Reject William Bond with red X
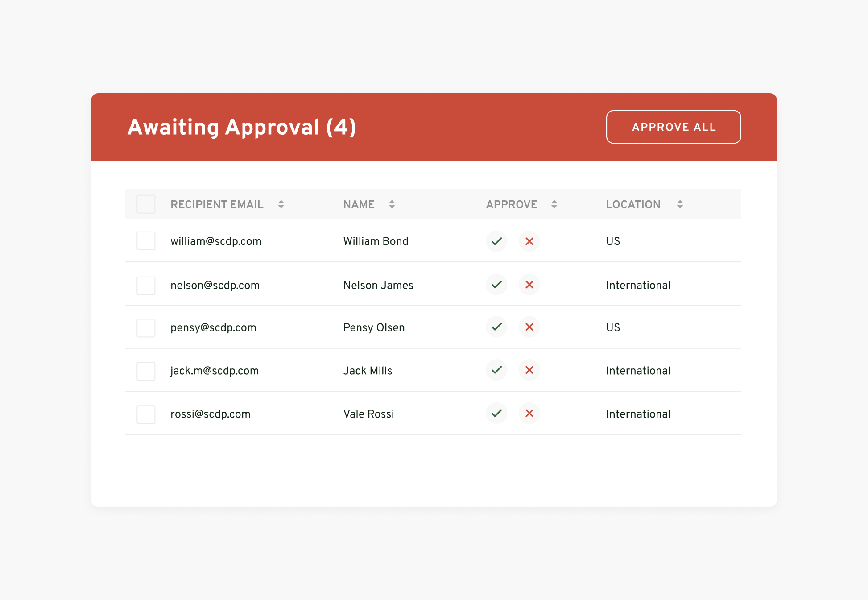Viewport: 868px width, 600px height. [529, 241]
